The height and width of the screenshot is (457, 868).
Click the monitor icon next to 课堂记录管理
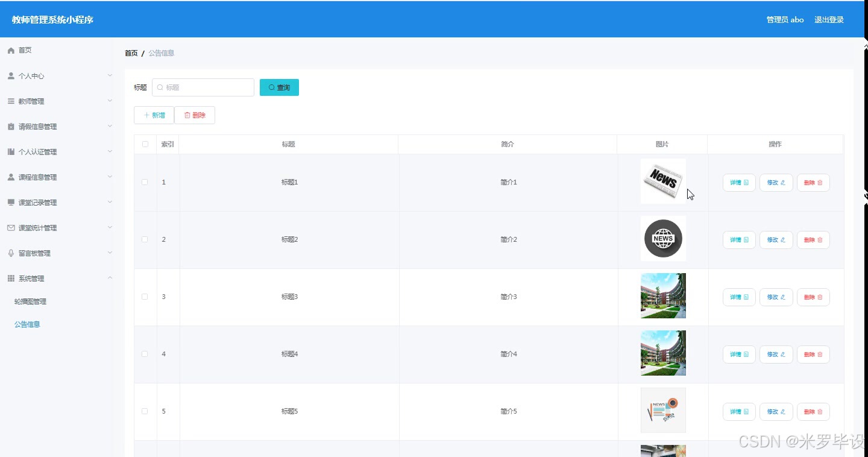point(11,203)
